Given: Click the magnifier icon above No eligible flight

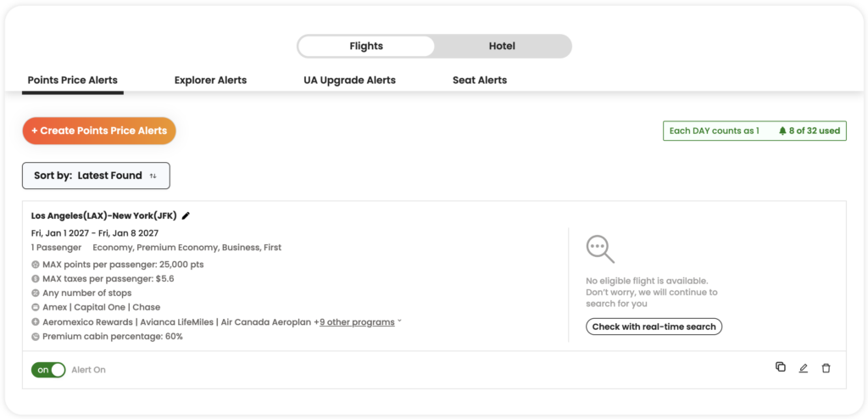Looking at the screenshot, I should click(x=600, y=249).
